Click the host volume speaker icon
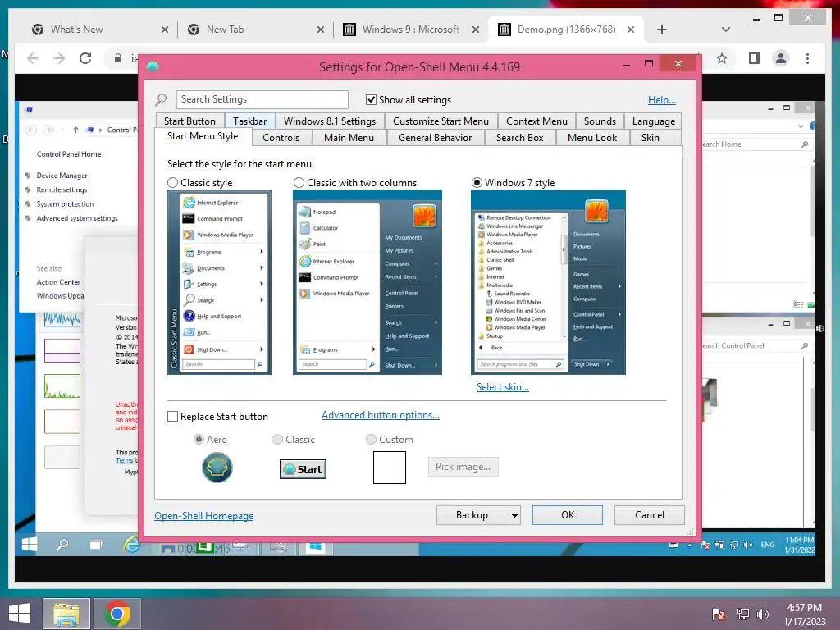This screenshot has width=840, height=630. [x=763, y=614]
